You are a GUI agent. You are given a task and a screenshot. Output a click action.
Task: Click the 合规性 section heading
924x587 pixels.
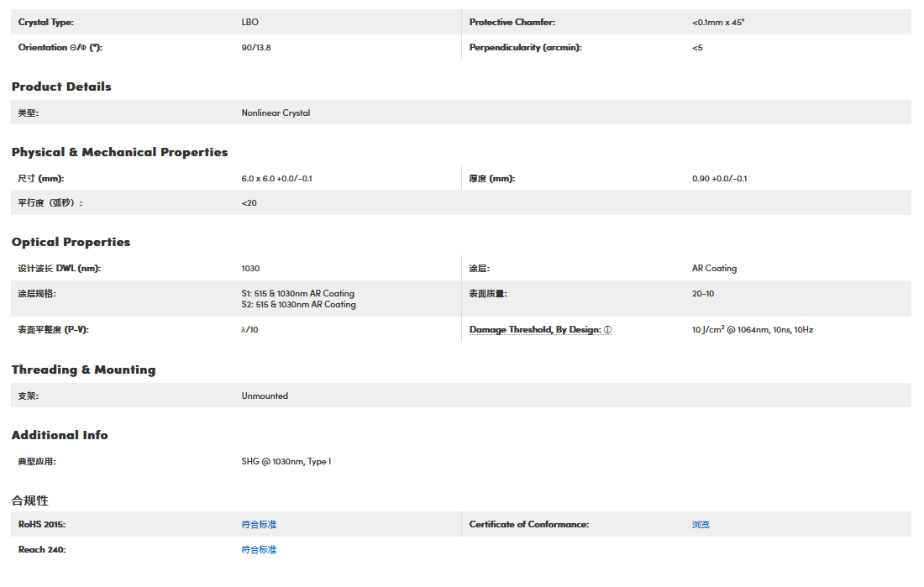30,501
